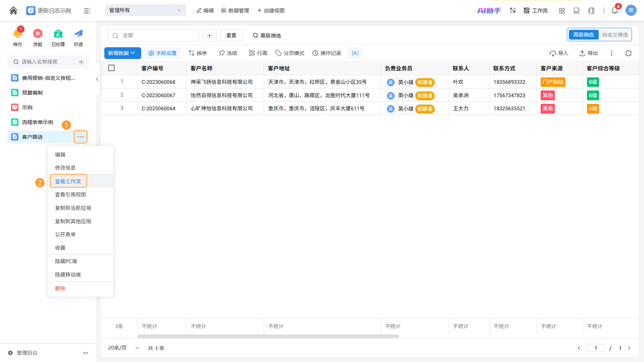Click the 重置 button
The image size is (644, 362).
click(x=231, y=36)
